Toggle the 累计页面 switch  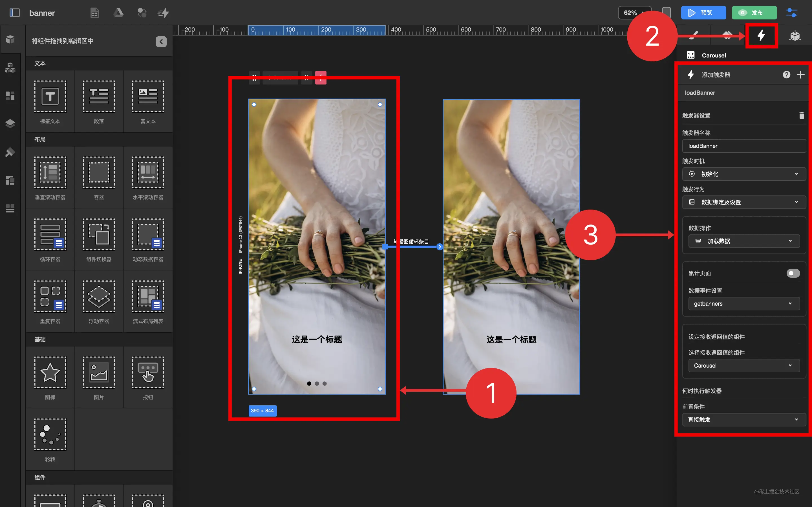793,273
